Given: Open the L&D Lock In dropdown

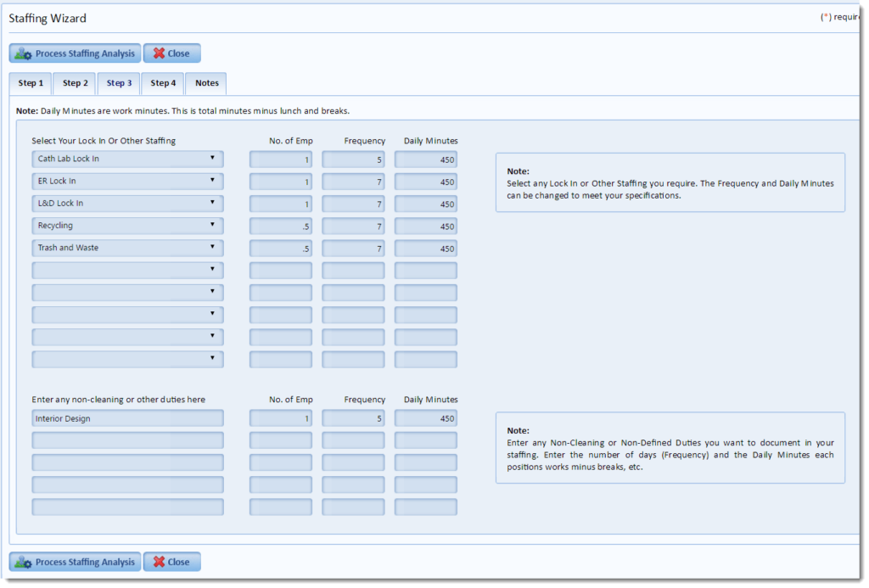Looking at the screenshot, I should tap(127, 204).
